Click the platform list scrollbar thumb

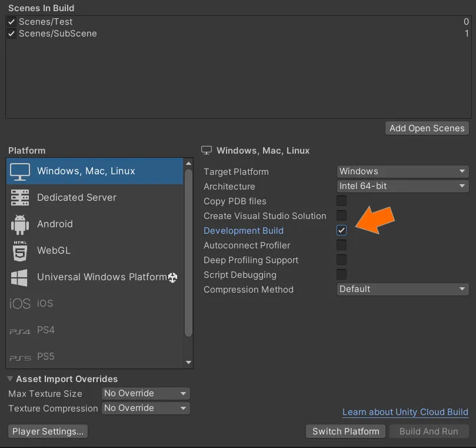pos(188,253)
